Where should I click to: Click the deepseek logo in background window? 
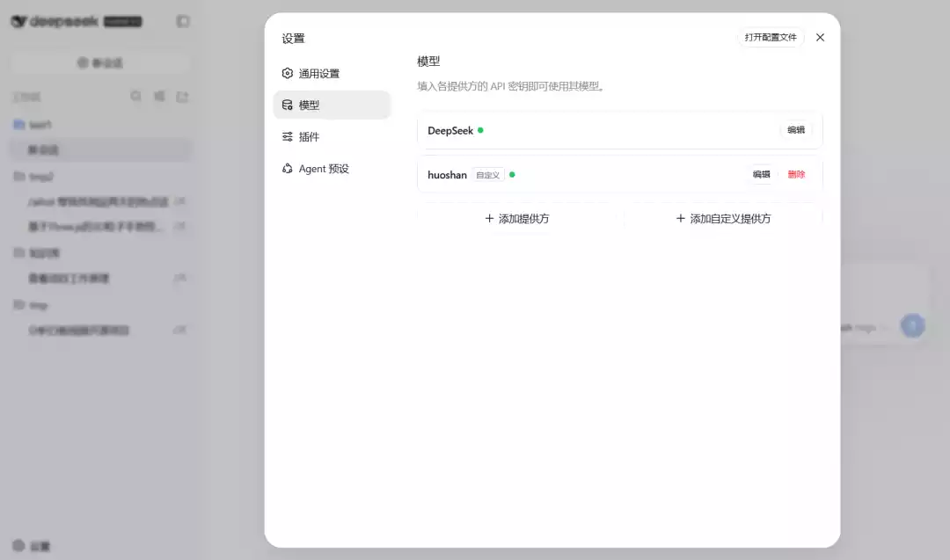(x=55, y=21)
